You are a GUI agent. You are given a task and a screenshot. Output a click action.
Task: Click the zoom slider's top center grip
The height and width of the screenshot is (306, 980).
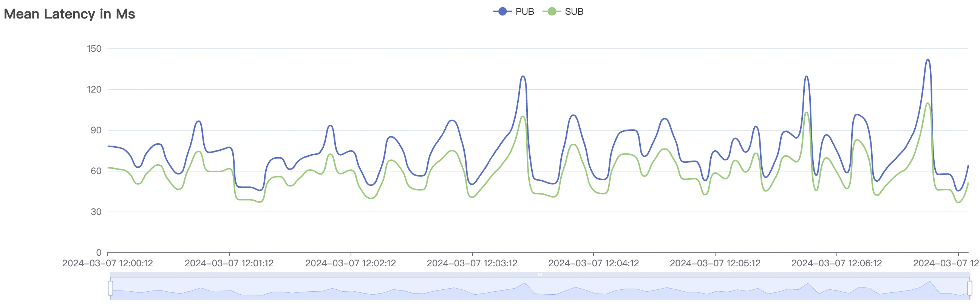point(539,274)
